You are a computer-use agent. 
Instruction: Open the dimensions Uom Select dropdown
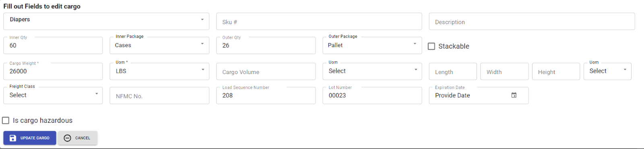click(x=607, y=71)
